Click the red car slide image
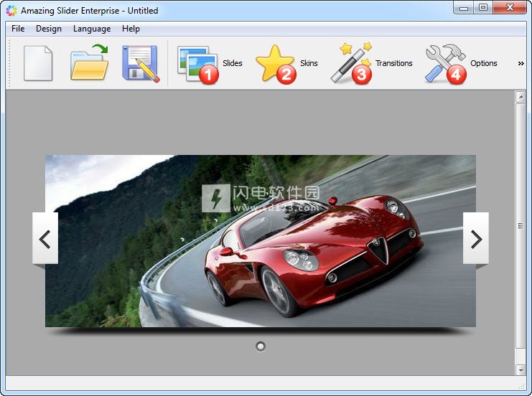The width and height of the screenshot is (532, 396). tap(261, 241)
